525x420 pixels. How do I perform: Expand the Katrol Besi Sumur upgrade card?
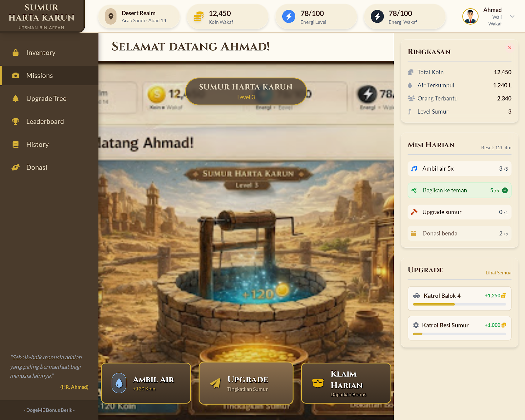pos(459,328)
